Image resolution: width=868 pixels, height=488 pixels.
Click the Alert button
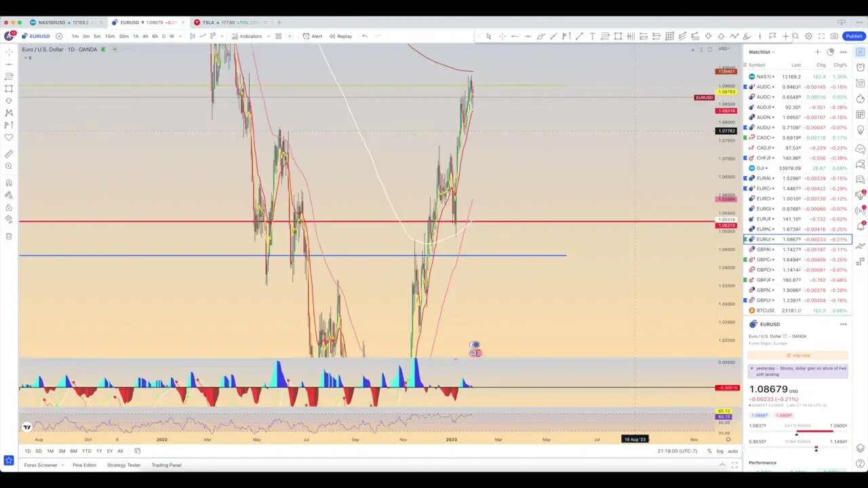(x=313, y=36)
